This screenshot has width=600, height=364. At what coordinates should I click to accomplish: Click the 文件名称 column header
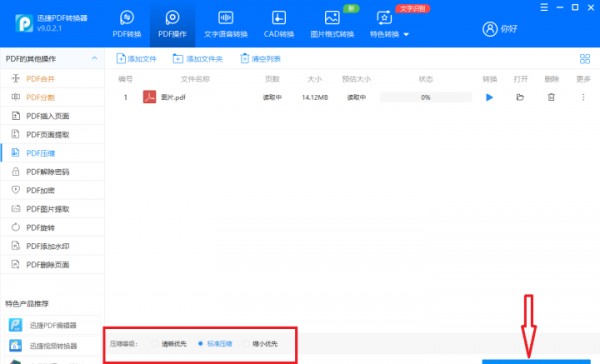coord(195,79)
